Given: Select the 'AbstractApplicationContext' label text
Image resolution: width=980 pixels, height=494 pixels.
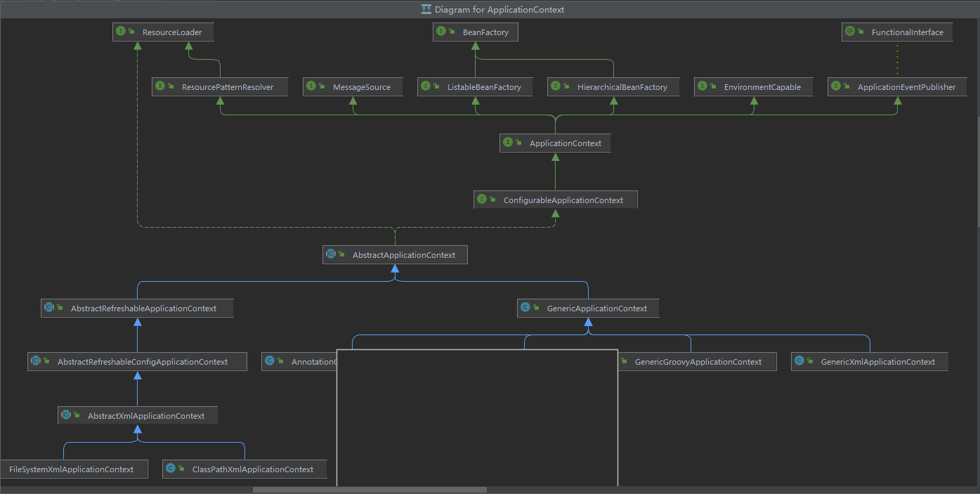Looking at the screenshot, I should click(x=404, y=255).
